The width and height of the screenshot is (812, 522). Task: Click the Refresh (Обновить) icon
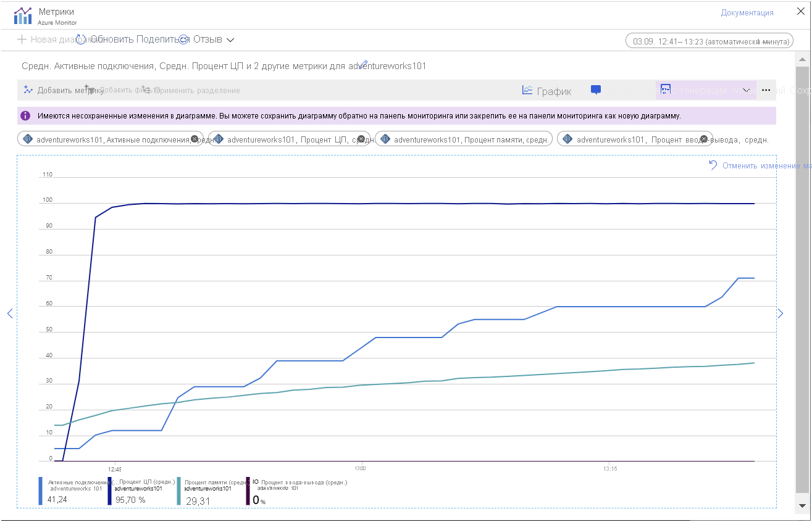[81, 39]
